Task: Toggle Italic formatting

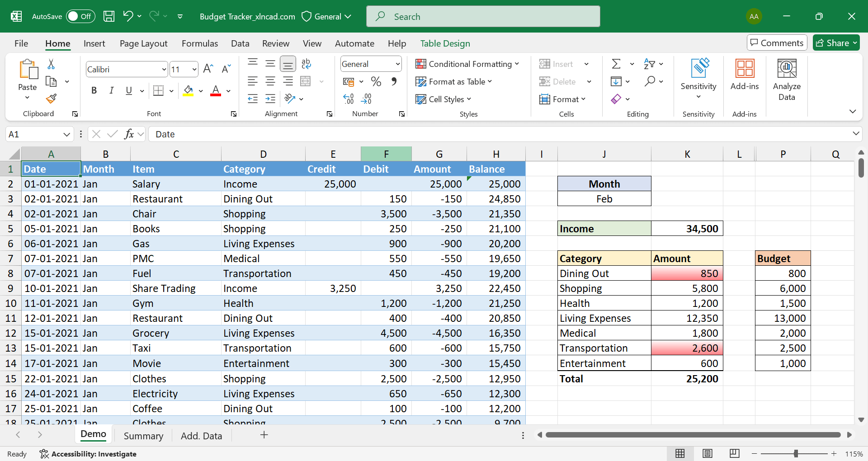Action: click(x=111, y=90)
